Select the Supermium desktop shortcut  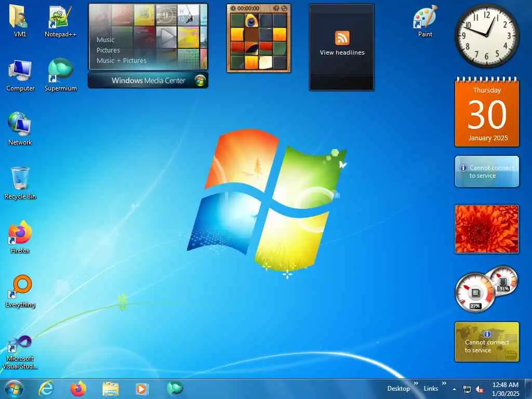click(x=61, y=75)
